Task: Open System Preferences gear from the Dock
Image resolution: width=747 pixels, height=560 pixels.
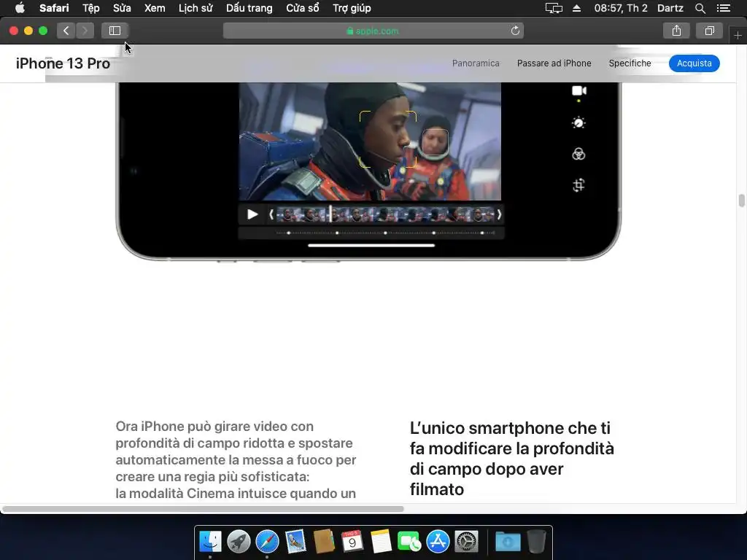Action: click(466, 542)
